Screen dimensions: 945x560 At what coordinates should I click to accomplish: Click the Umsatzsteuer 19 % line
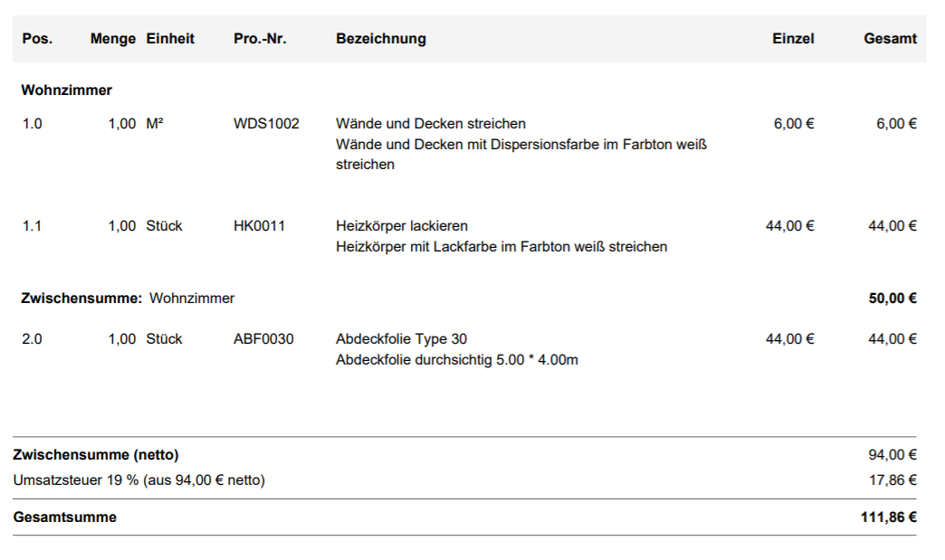[139, 480]
